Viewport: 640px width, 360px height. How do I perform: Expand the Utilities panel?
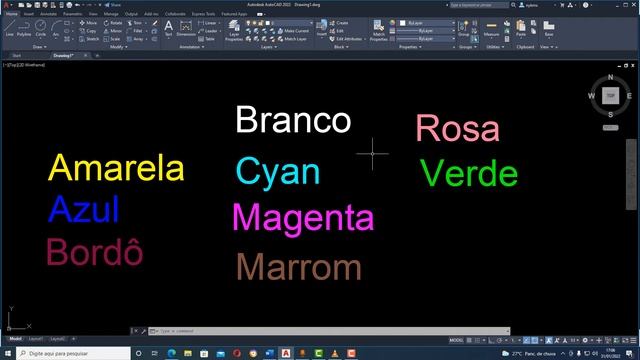(x=496, y=47)
